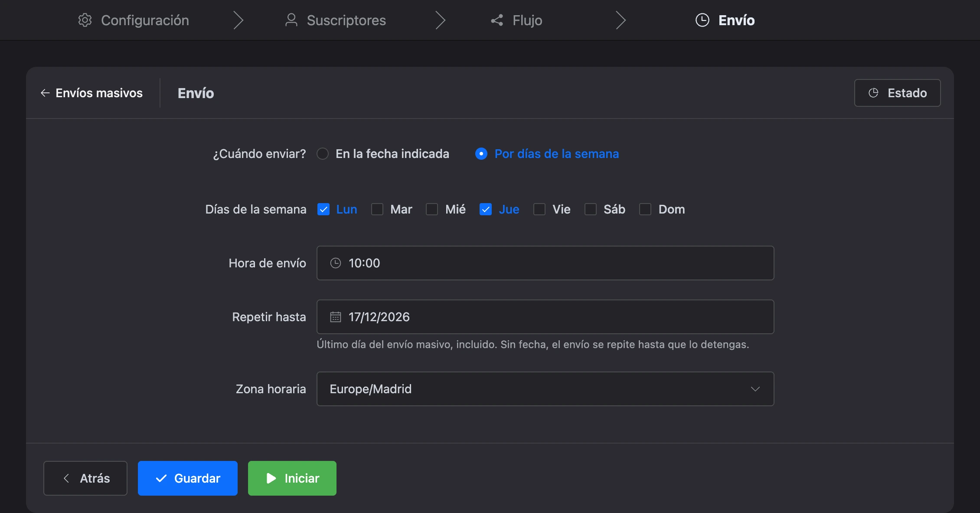Switch to the Suscriptores step
Screen dimensions: 980x513
pyautogui.click(x=335, y=20)
